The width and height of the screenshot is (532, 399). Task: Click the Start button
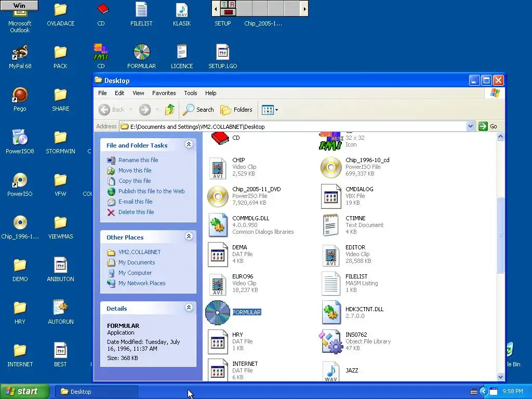25,392
